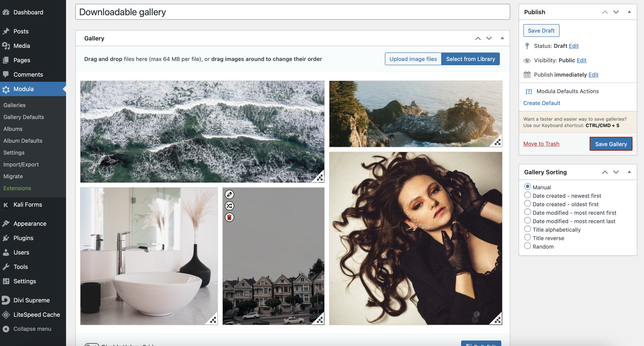
Task: Collapse the Gallery panel using up chevron
Action: tap(478, 38)
